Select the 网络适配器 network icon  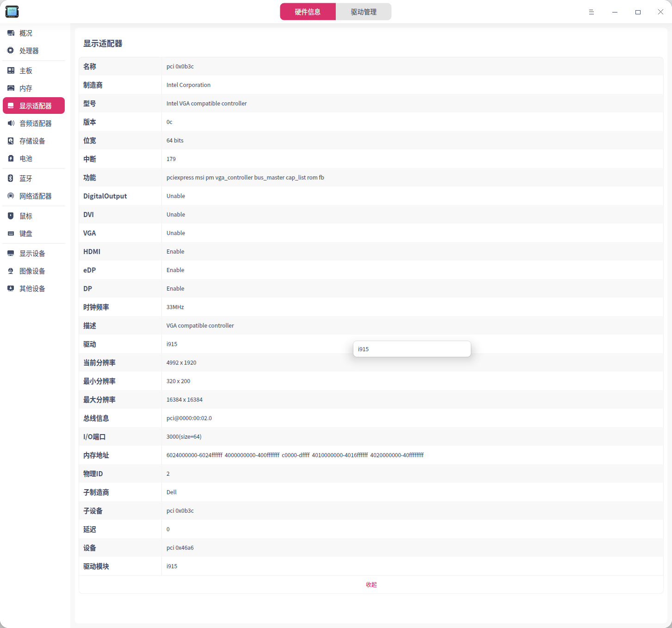point(11,196)
